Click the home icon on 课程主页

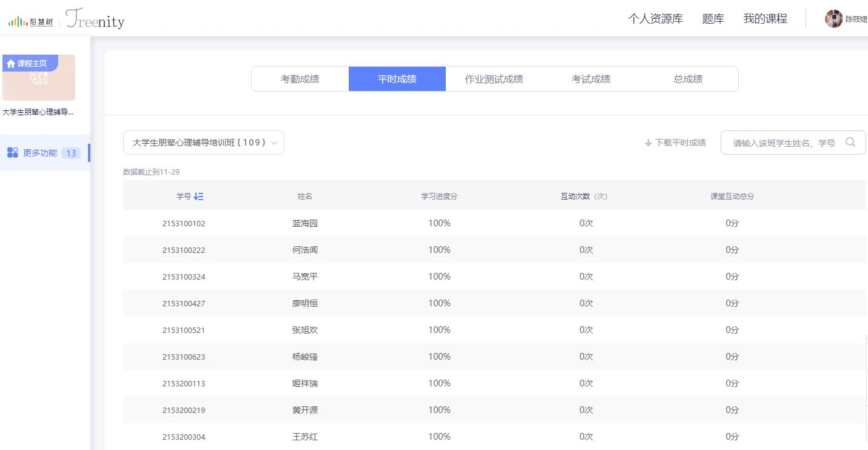click(x=10, y=64)
